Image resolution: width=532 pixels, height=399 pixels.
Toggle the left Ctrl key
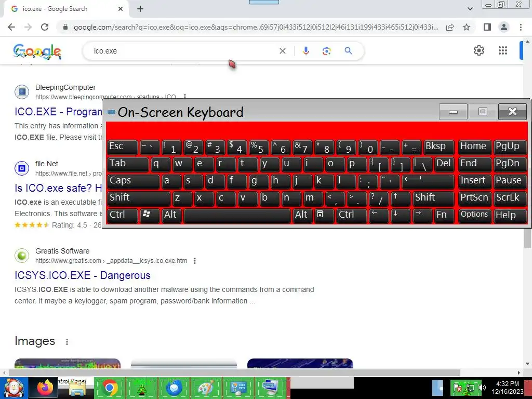point(123,216)
